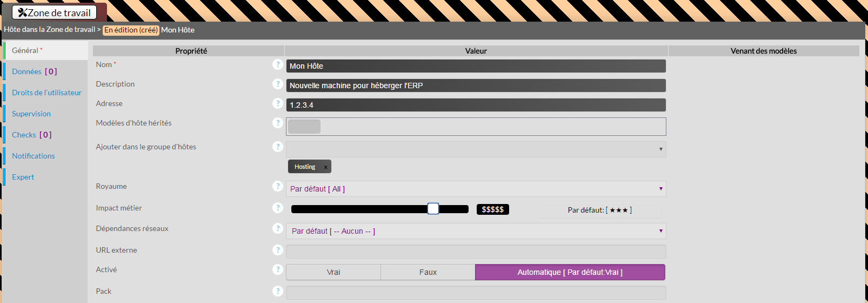Select Automatique option for Activé

click(570, 272)
